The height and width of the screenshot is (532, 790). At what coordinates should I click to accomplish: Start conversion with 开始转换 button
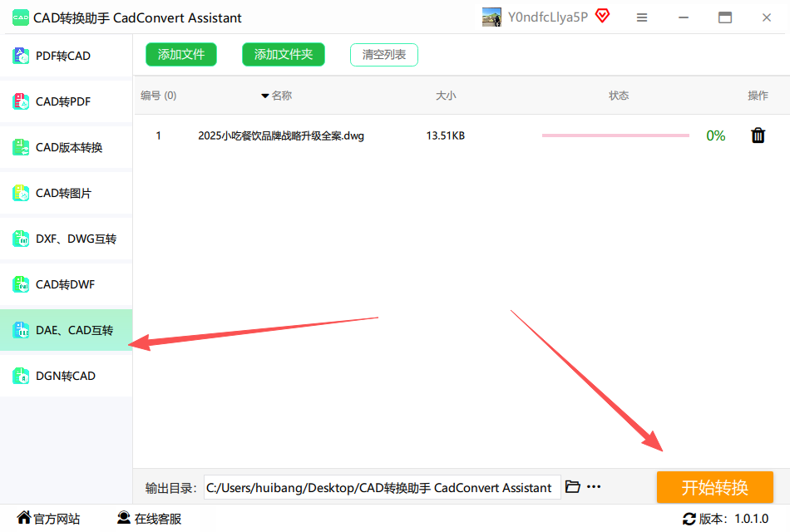(714, 487)
